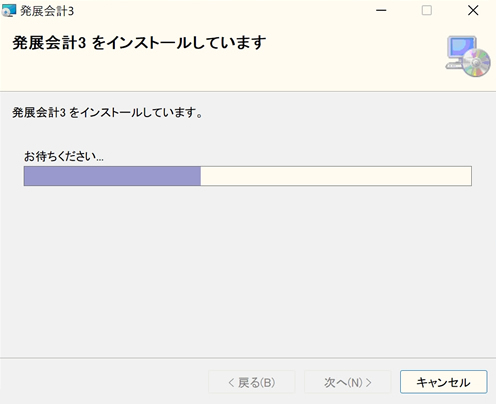Viewport: 496px width, 404px height.
Task: Click the status sentence ending with 。
Action: pos(107,113)
